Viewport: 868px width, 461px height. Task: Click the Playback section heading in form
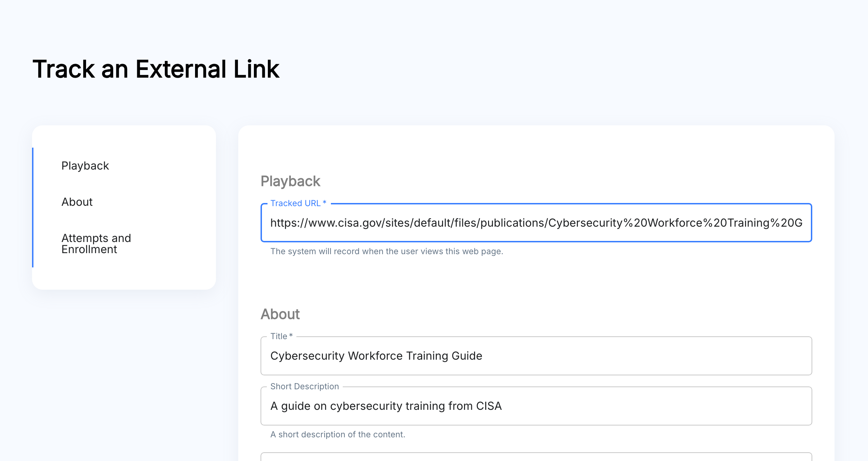click(290, 181)
